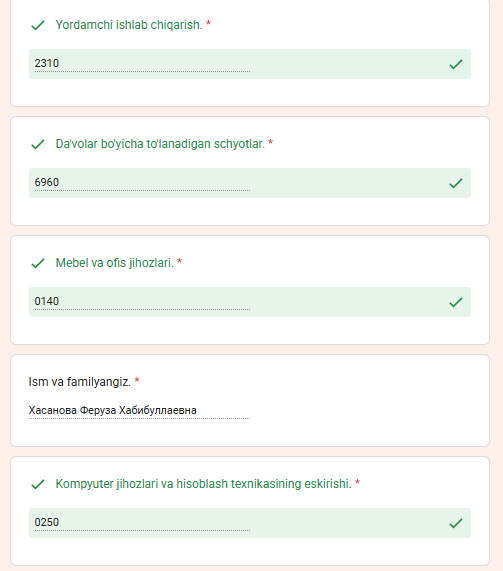Click the green checkmark beside Mebel va ofis jihozlari
Image resolution: width=503 pixels, height=571 pixels.
tap(38, 263)
